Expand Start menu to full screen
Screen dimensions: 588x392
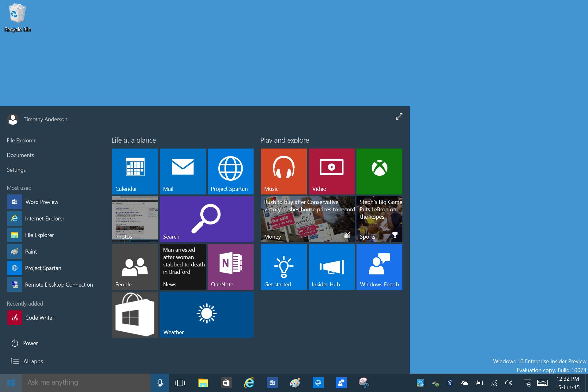(x=398, y=116)
